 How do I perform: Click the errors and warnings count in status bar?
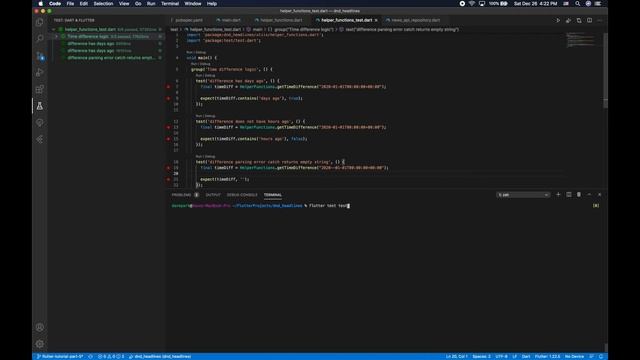pos(111,356)
